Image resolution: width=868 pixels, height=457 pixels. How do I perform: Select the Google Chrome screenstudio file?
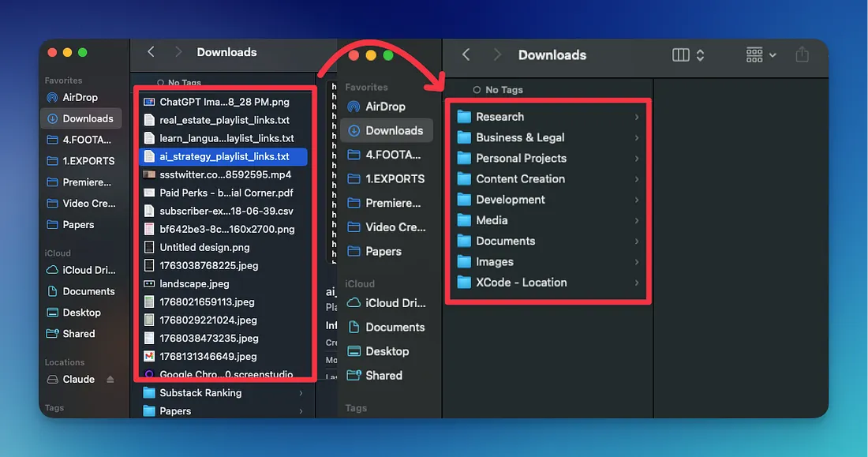point(226,374)
